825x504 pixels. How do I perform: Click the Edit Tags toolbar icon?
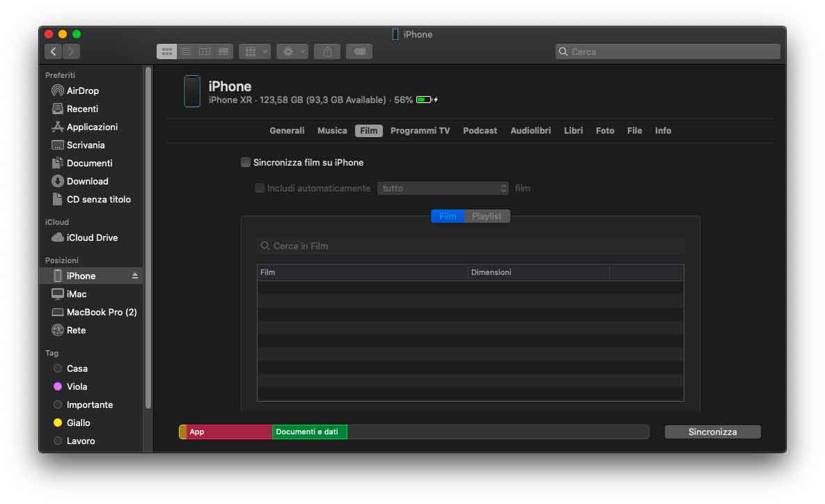point(359,52)
